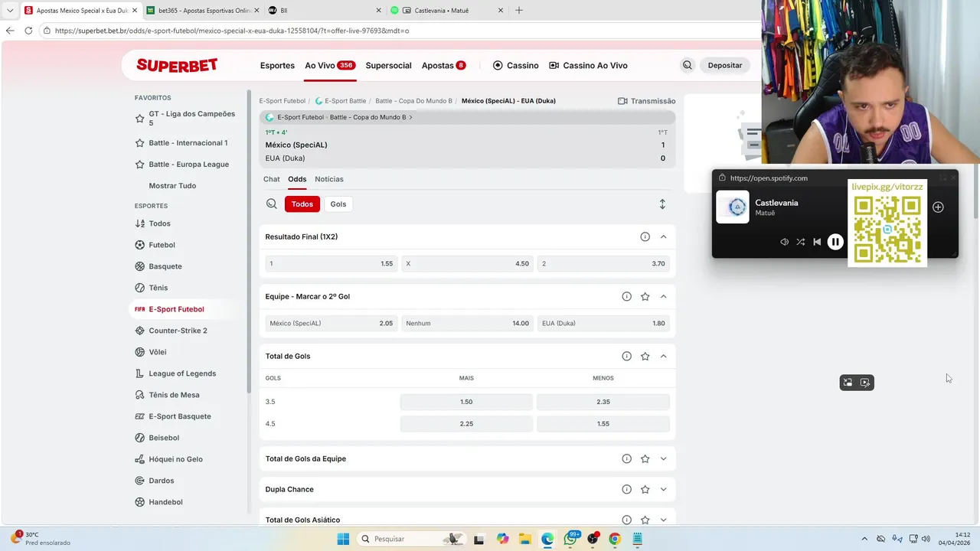Toggle shuffle in Spotify mini player
This screenshot has height=551, width=980.
pos(800,242)
